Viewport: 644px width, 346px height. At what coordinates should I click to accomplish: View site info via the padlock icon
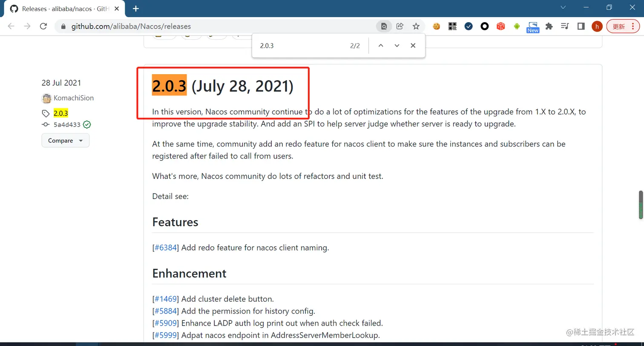63,26
